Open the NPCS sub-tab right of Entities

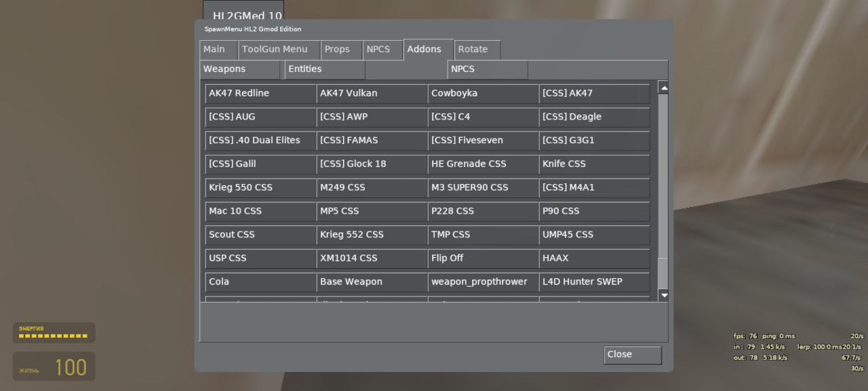point(488,69)
